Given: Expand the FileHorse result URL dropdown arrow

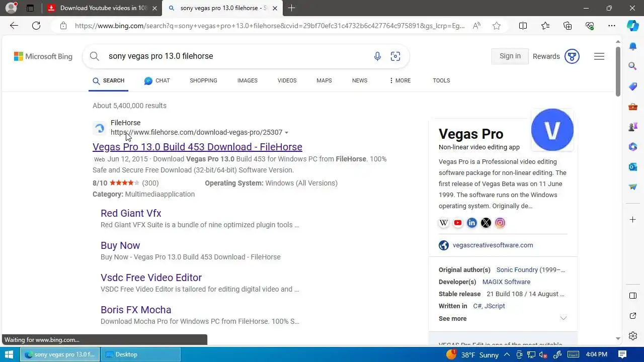Looking at the screenshot, I should coord(286,133).
